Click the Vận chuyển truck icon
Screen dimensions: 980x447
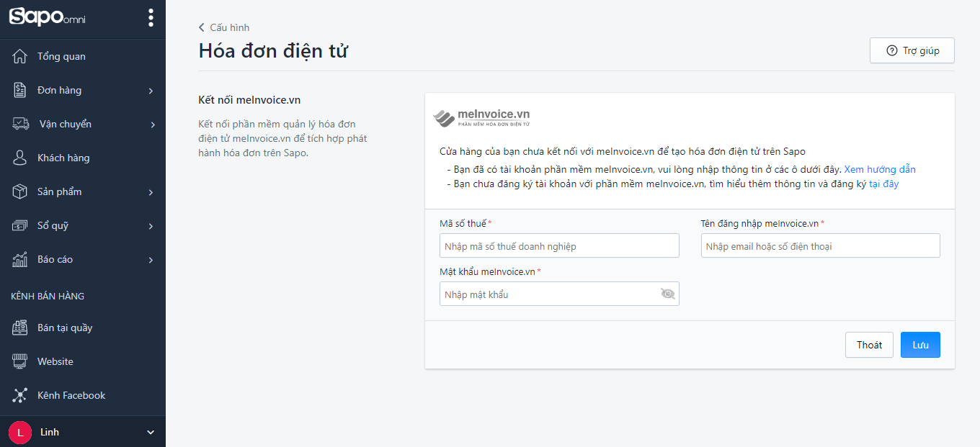click(20, 124)
